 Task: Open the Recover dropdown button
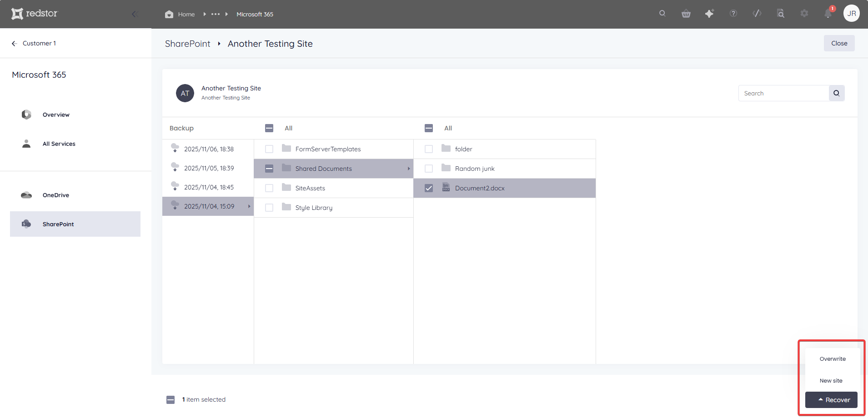pos(831,400)
